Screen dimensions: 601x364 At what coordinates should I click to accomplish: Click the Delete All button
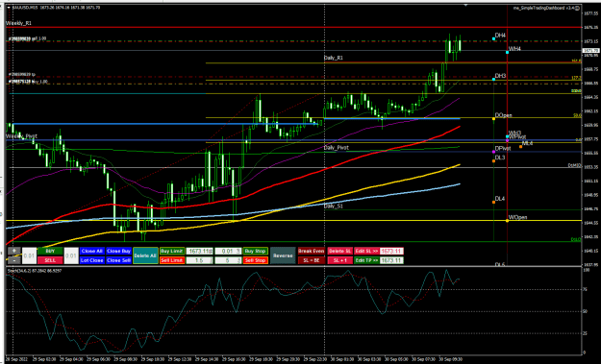(x=145, y=255)
